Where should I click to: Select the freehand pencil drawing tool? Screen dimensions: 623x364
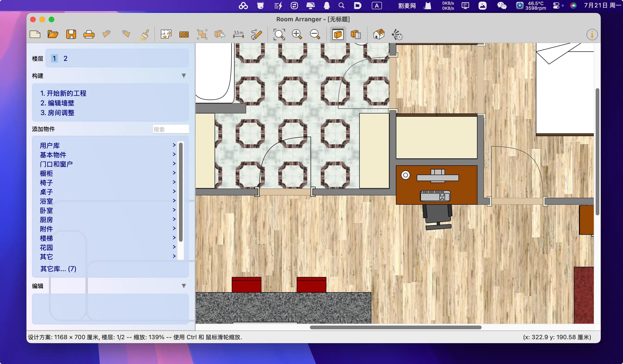256,34
